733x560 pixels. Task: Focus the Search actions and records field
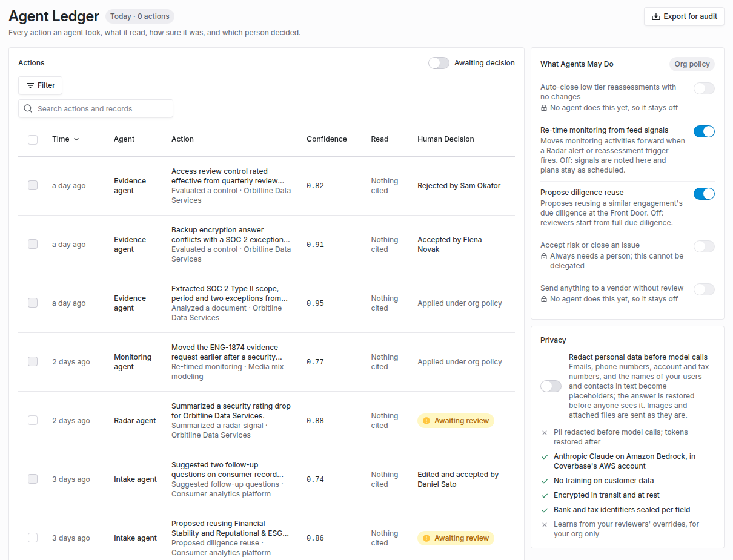96,108
